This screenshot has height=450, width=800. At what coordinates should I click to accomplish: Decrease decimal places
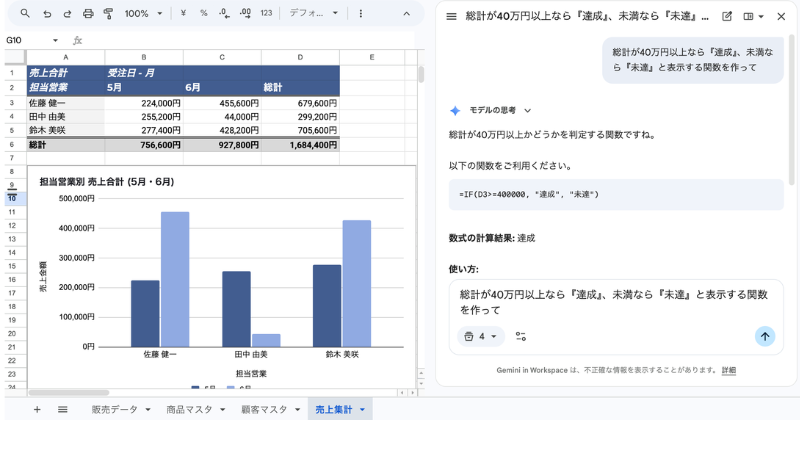tap(224, 13)
